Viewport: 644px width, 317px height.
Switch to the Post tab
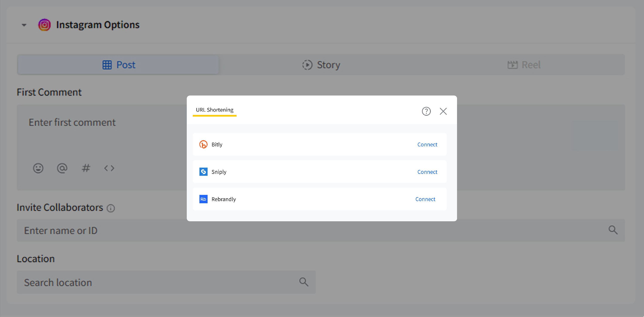(x=118, y=65)
